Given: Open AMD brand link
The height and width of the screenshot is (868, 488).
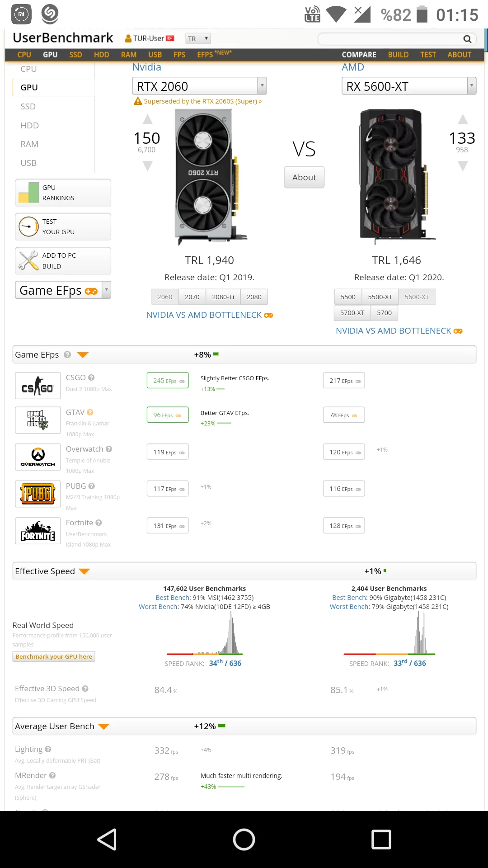Looking at the screenshot, I should pyautogui.click(x=353, y=67).
